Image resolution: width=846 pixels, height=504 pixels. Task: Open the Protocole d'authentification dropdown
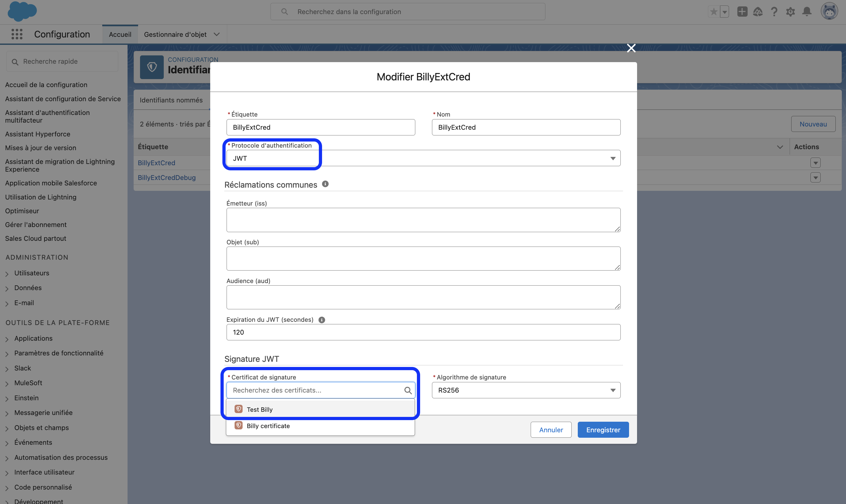tap(423, 158)
